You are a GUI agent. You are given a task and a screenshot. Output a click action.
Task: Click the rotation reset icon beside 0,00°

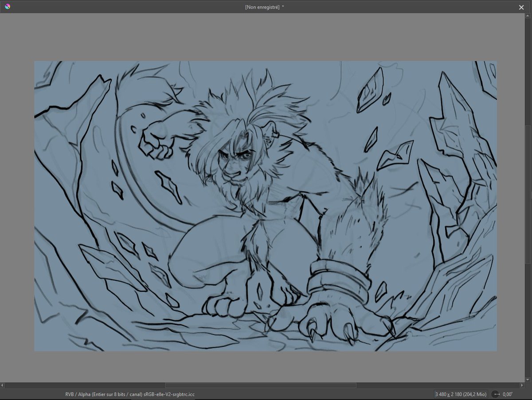(x=496, y=394)
